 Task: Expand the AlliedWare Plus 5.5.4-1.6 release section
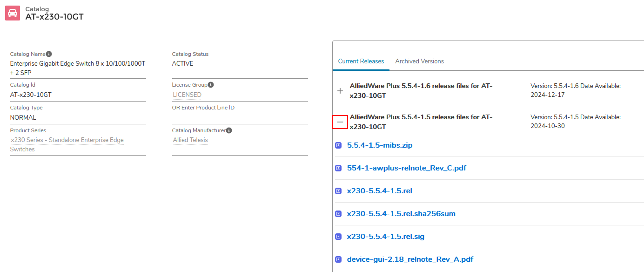click(340, 91)
